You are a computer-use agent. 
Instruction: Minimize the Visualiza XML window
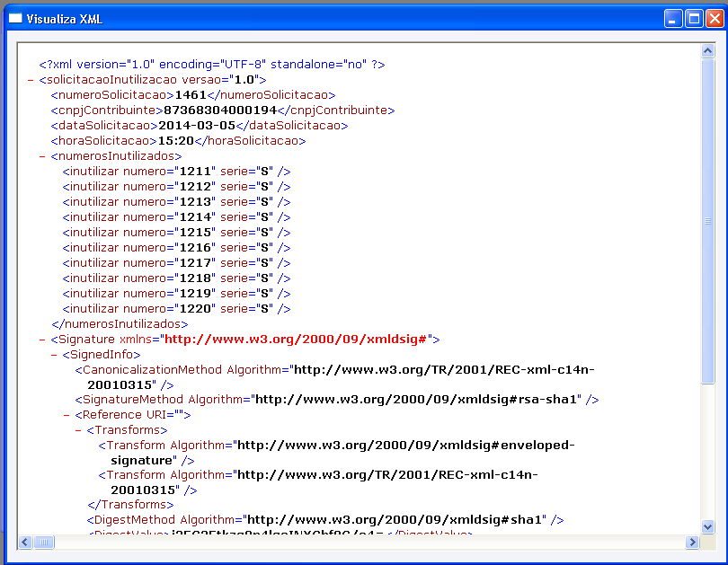673,19
